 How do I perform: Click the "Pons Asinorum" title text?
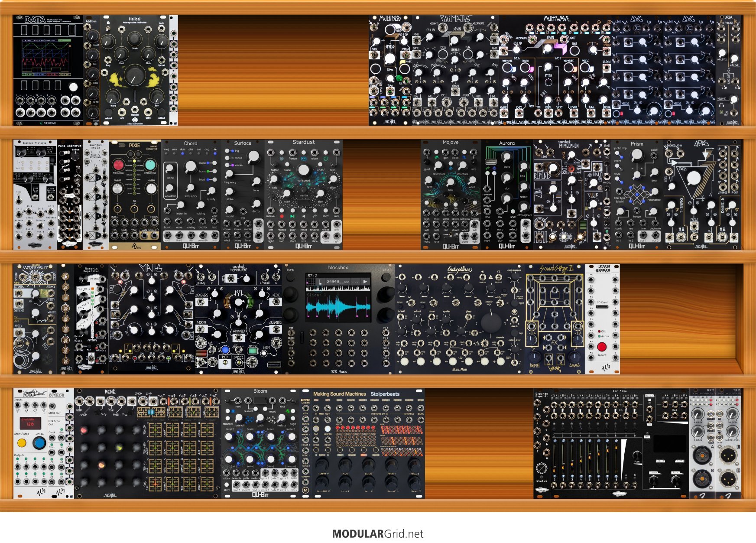[69, 146]
